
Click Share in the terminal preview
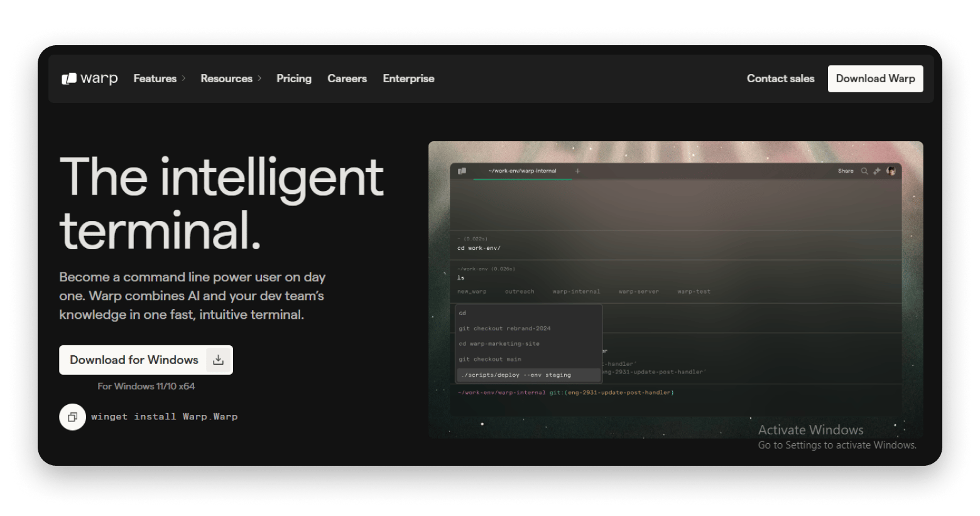pyautogui.click(x=846, y=171)
